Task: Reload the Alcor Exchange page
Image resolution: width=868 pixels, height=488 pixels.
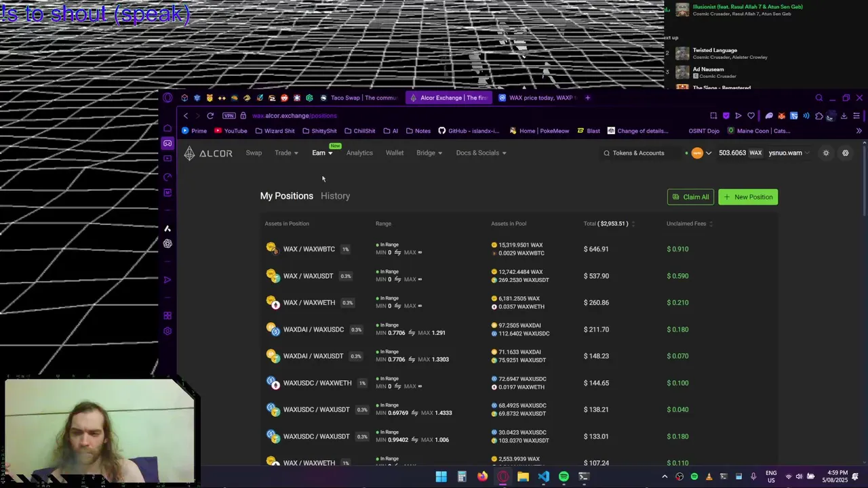Action: (210, 116)
